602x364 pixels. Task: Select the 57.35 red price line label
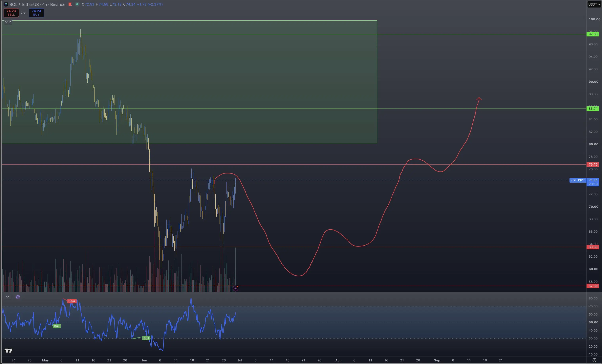[x=593, y=286]
